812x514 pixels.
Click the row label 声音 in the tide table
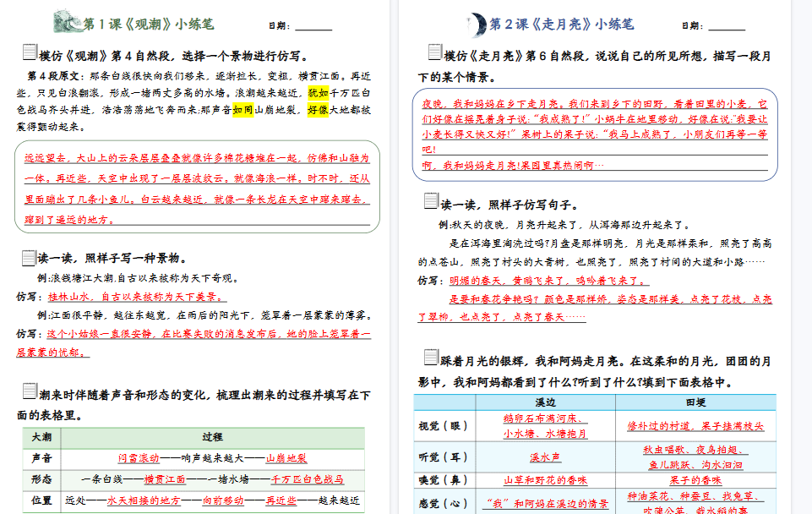click(x=41, y=458)
